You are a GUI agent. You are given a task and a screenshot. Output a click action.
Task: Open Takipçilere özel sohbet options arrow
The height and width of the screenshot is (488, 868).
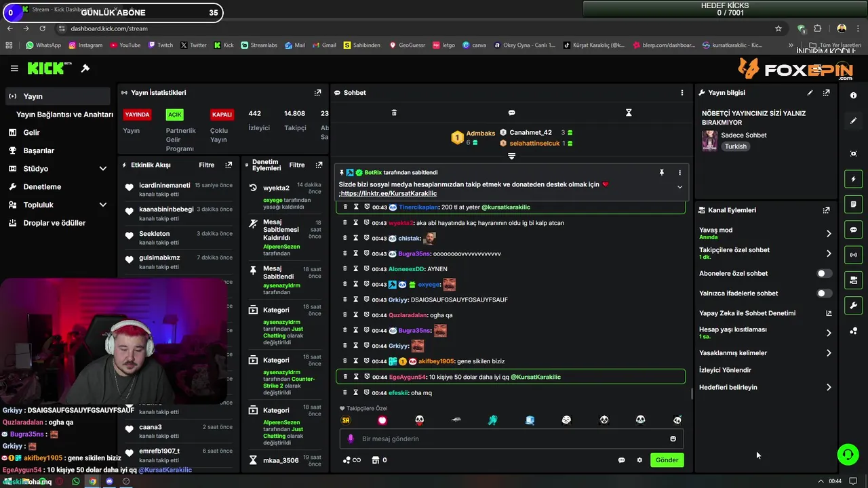tap(829, 253)
